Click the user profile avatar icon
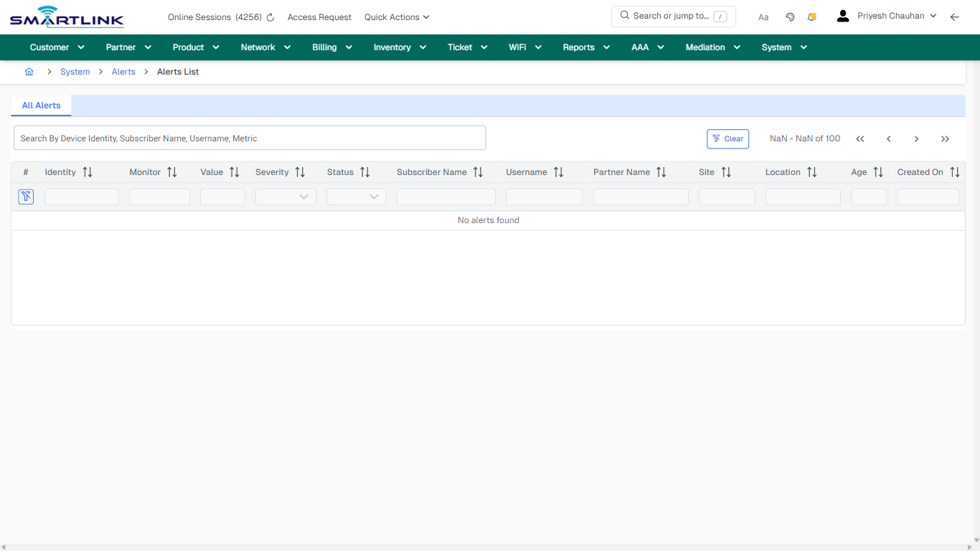Screen dimensions: 980x551 pos(842,15)
